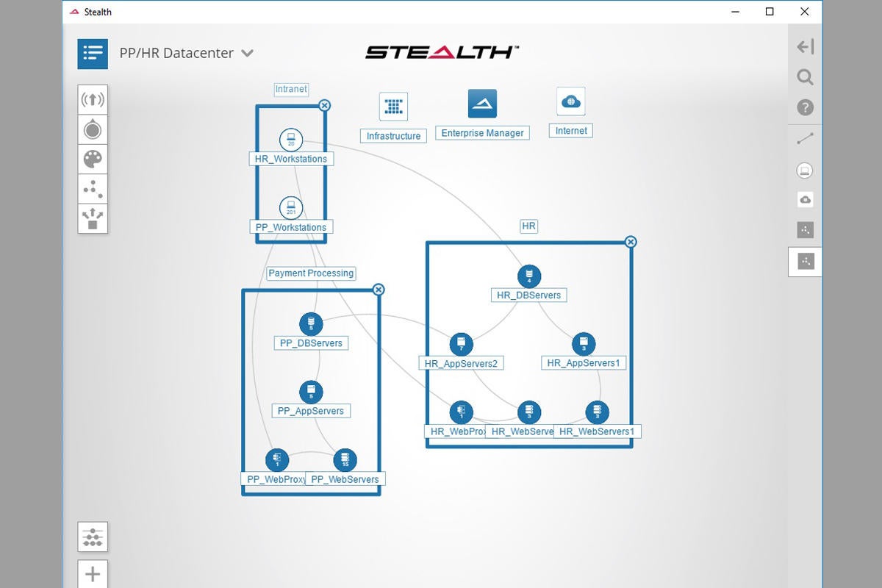Open the color palette tool
Screen dimensions: 882x588
click(93, 159)
